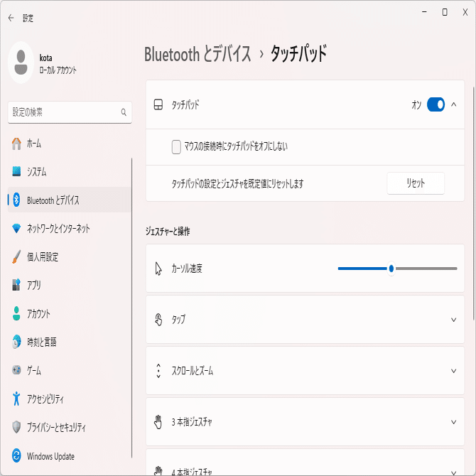This screenshot has height=476, width=476.
Task: Expand the スクロールとズーム section
Action: (x=454, y=371)
